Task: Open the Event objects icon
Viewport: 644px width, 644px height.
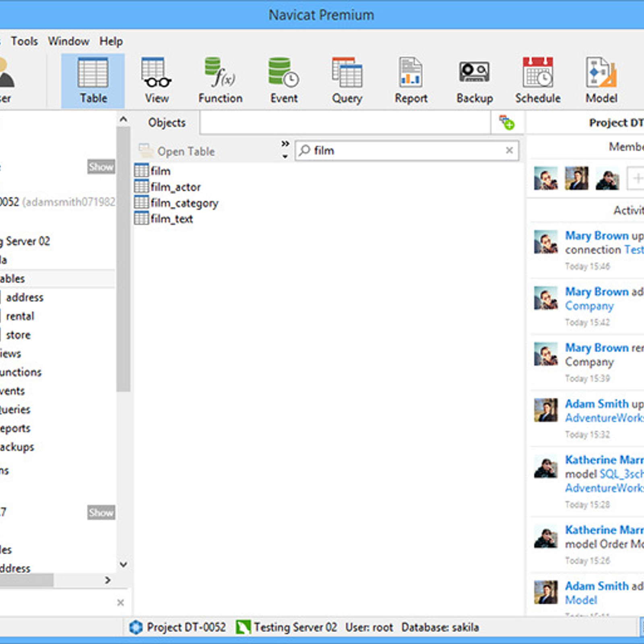Action: pyautogui.click(x=284, y=81)
